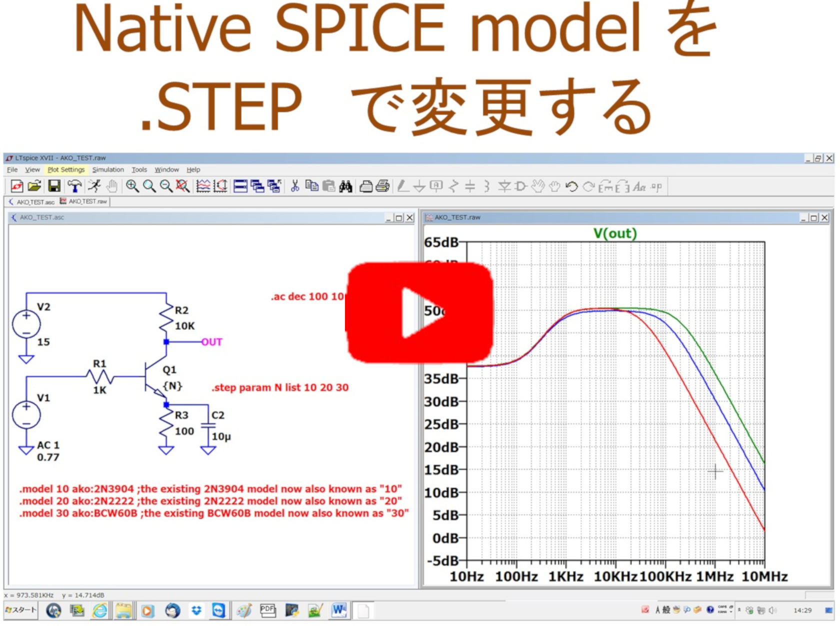840x626 pixels.
Task: Click the Undo arrow icon
Action: coord(571,186)
